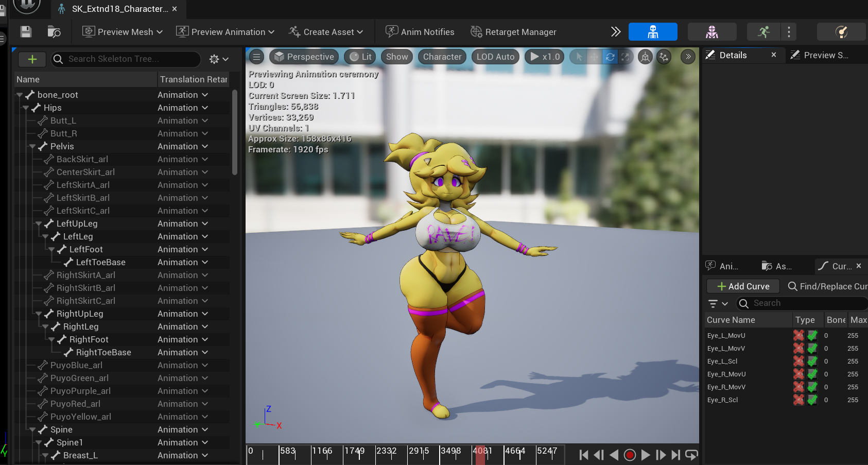868x465 pixels.
Task: Toggle the green check for Eye_L_Scl curve
Action: pyautogui.click(x=812, y=361)
